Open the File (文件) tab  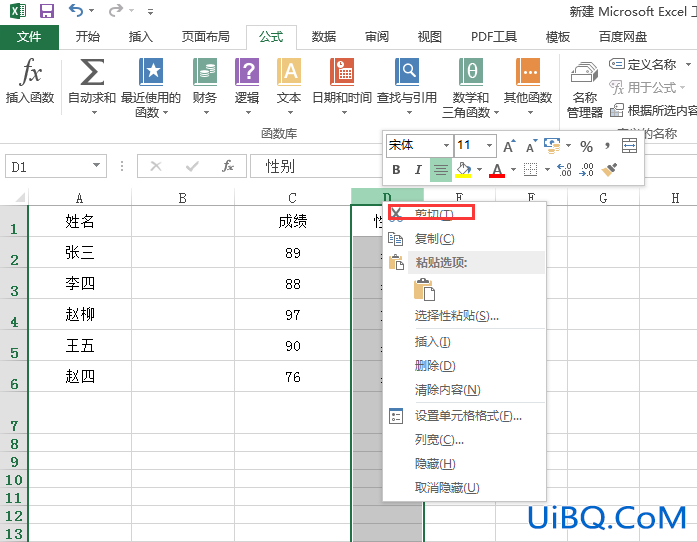[x=29, y=37]
